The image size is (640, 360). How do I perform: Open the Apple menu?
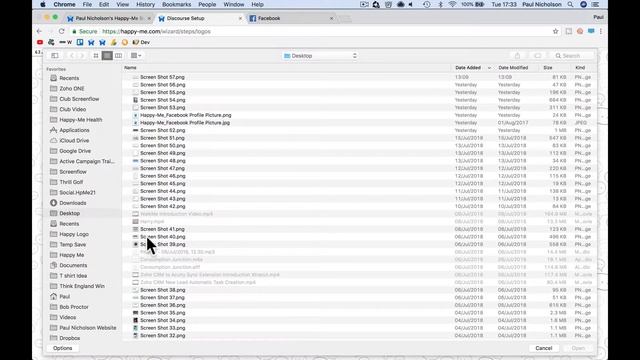point(43,4)
